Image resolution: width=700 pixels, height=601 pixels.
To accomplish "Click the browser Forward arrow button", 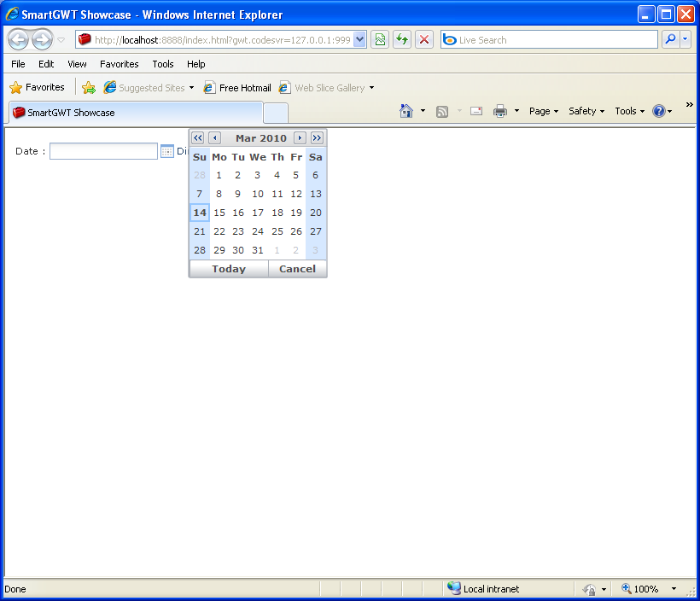I will coord(43,40).
